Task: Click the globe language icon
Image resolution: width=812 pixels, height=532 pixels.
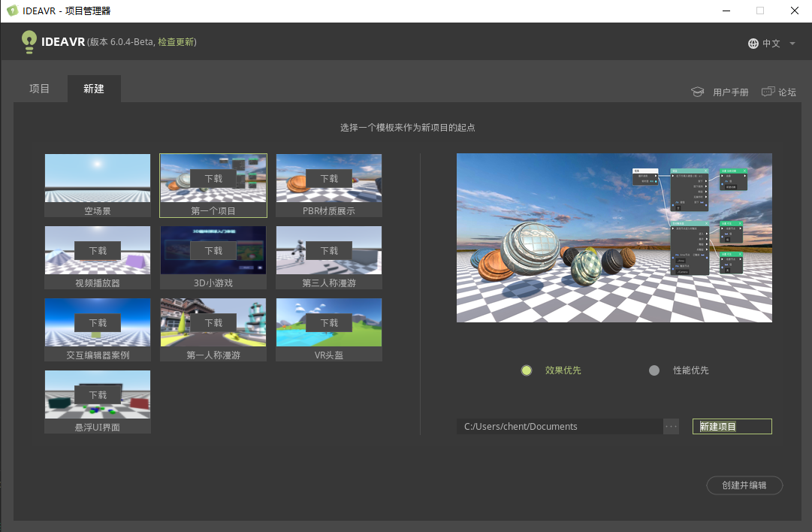Action: (x=753, y=44)
